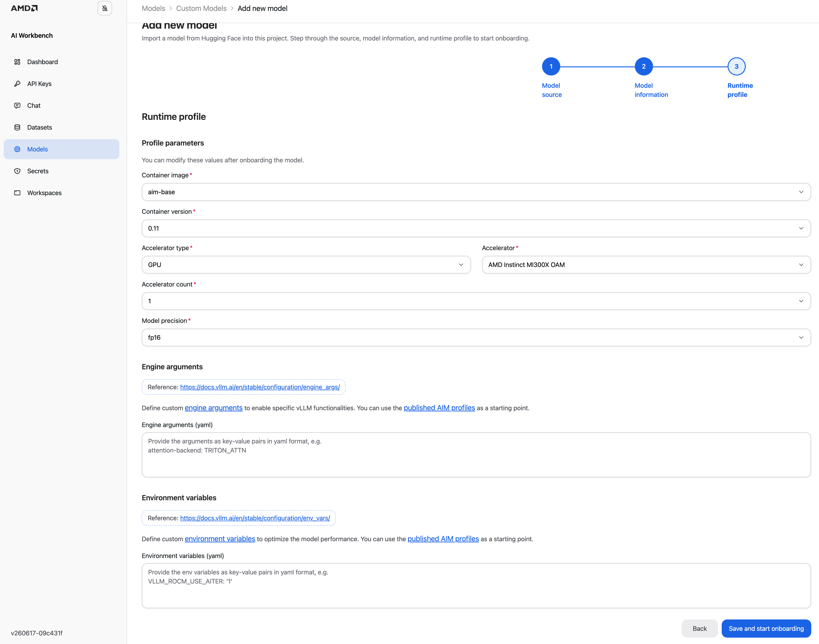Open published AIM profiles link under Engine arguments
Screen dimensions: 819x644
tap(439, 408)
